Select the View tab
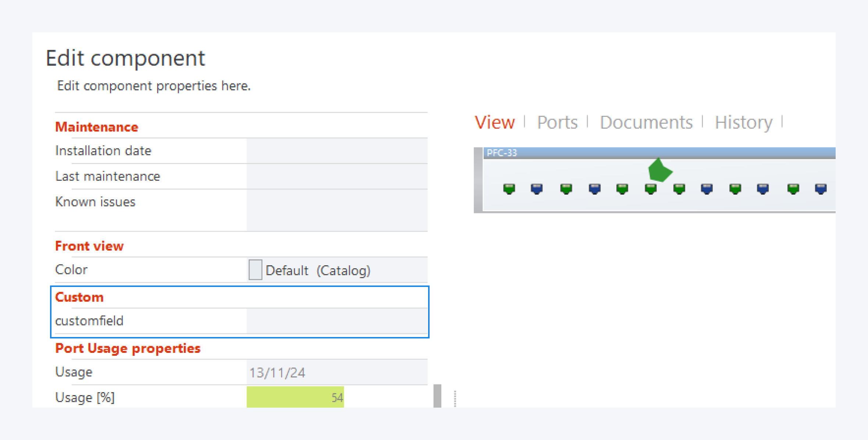This screenshot has width=868, height=440. pos(494,122)
